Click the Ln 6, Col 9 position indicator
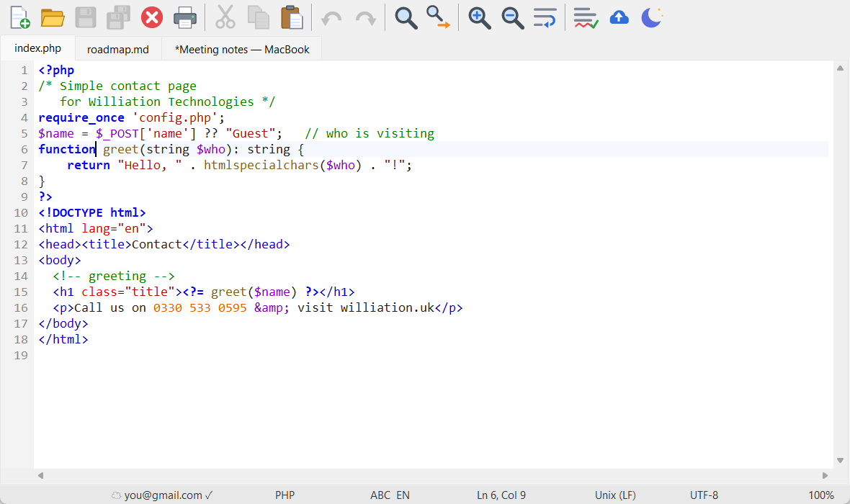 pyautogui.click(x=501, y=495)
